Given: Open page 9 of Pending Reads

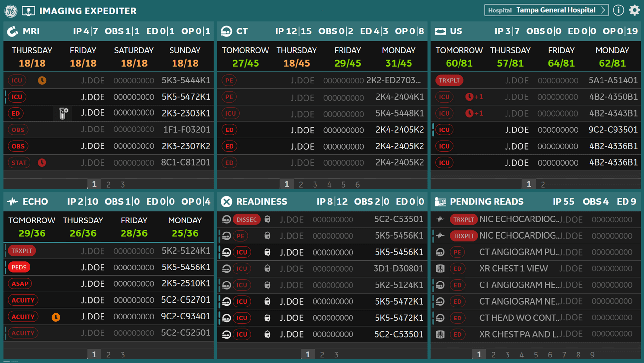Looking at the screenshot, I should [x=592, y=355].
